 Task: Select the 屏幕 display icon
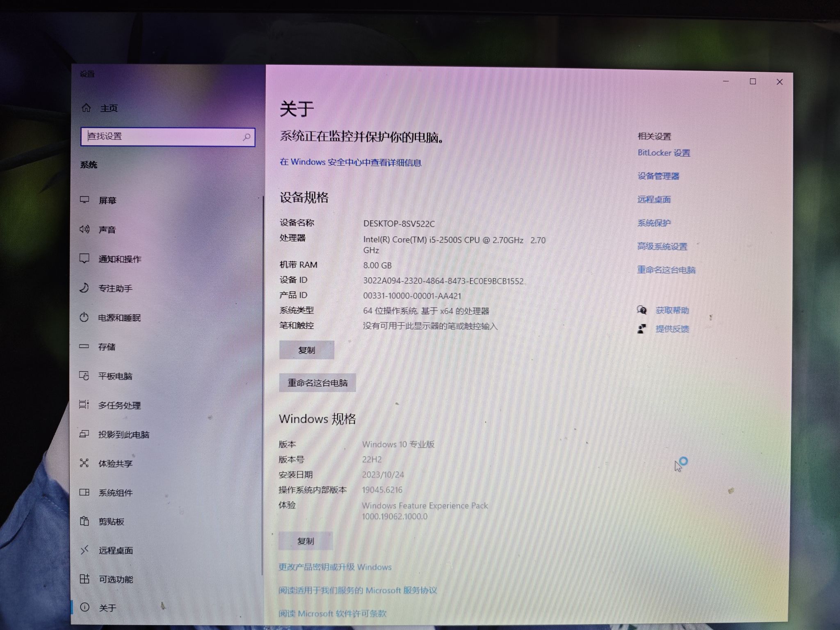[84, 200]
